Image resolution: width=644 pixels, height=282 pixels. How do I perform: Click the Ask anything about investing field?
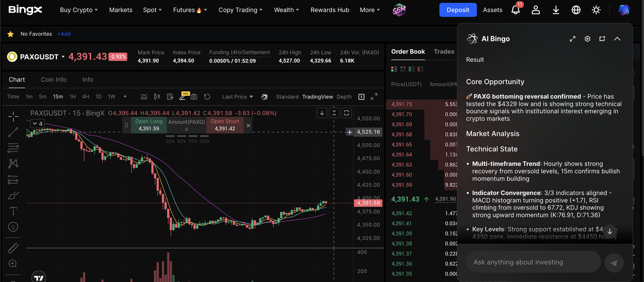tap(533, 262)
